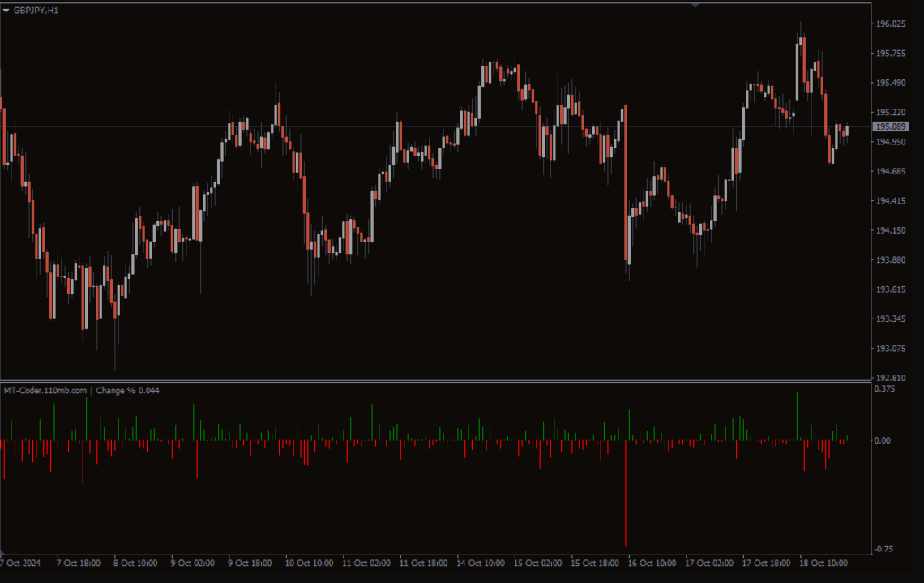Click the chart shift triangle marker at top
Screen dimensions: 924x583
pos(695,5)
